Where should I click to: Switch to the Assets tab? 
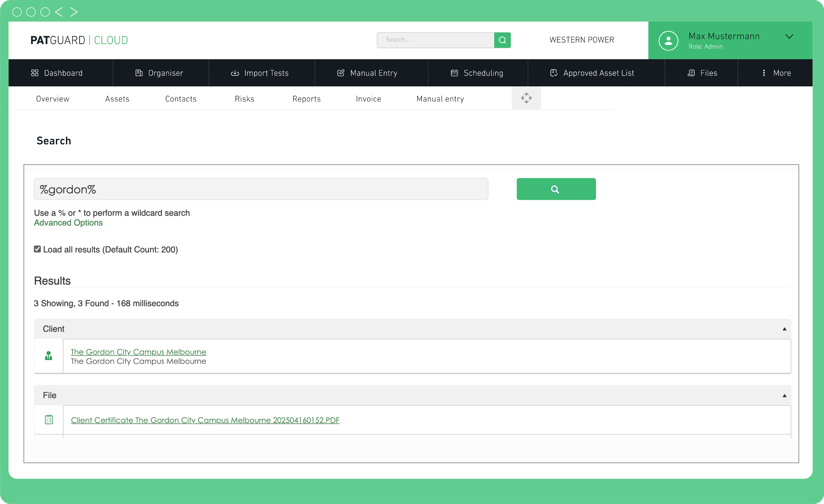pos(117,99)
